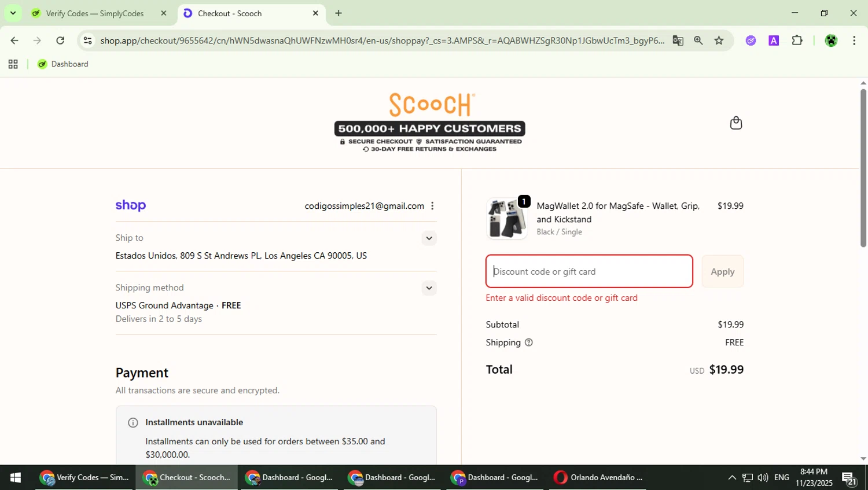Open the network icon in tray
This screenshot has width=868, height=490.
pos(748,477)
